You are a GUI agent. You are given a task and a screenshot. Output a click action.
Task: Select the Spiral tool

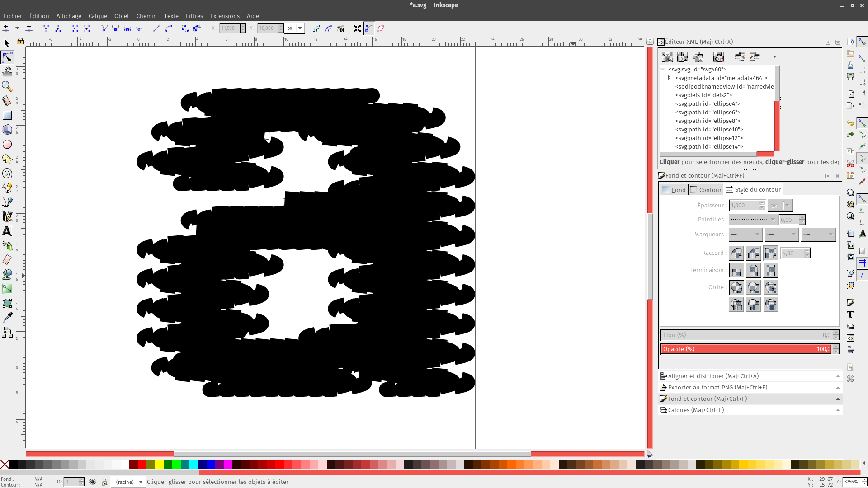(7, 174)
